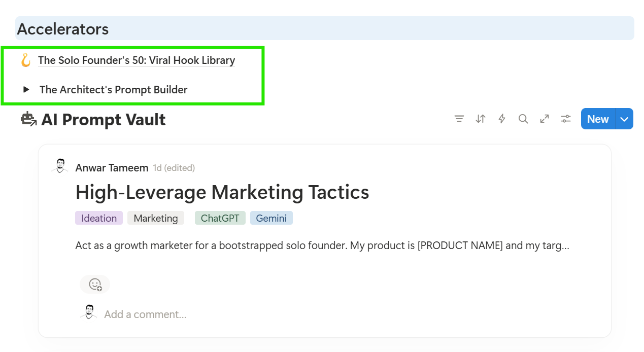Expand The Architect's Prompt Builder toggle

click(x=26, y=90)
